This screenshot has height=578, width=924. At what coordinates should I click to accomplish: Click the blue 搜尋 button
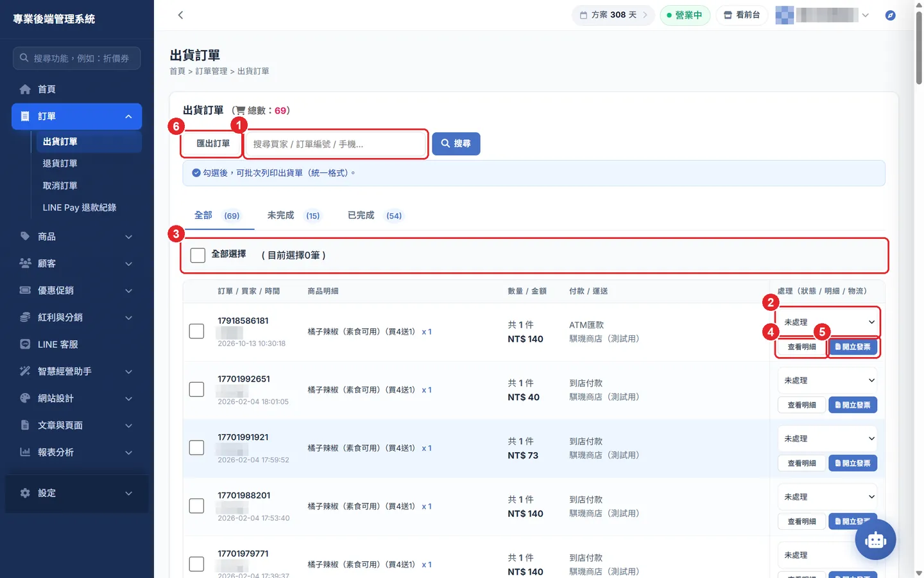pyautogui.click(x=456, y=144)
